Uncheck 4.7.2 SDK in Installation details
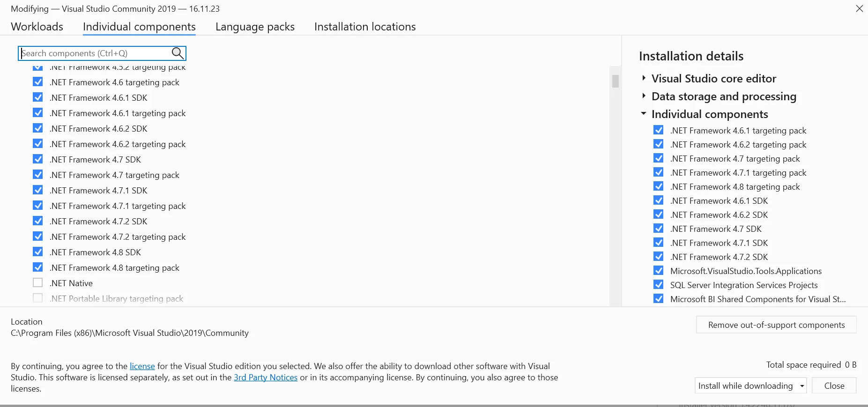The height and width of the screenshot is (407, 868). point(659,257)
